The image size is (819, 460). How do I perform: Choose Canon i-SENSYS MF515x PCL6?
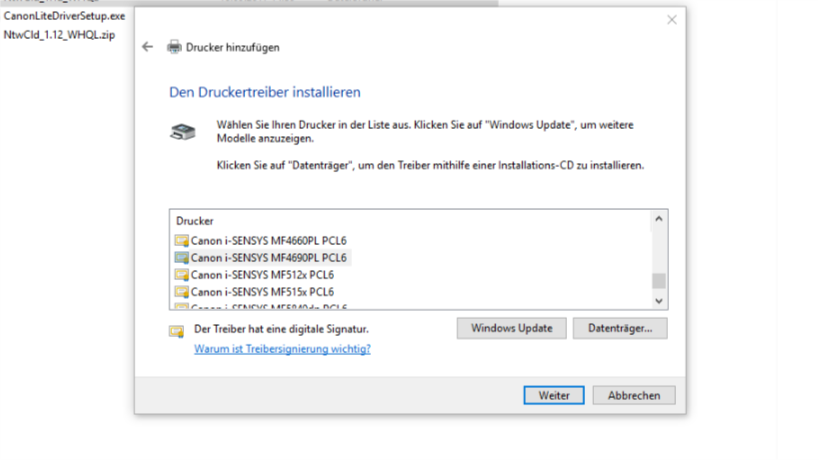pyautogui.click(x=262, y=292)
